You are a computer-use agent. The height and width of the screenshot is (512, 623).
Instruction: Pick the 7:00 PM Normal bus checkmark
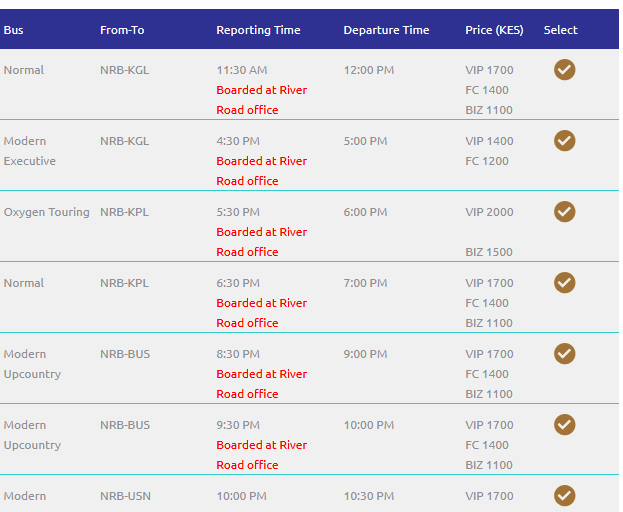click(564, 283)
